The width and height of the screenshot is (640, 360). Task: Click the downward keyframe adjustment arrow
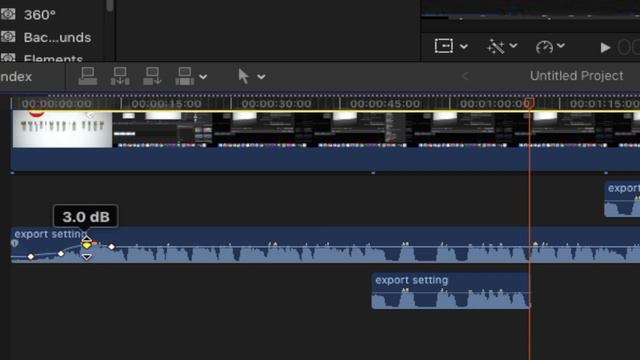(87, 257)
